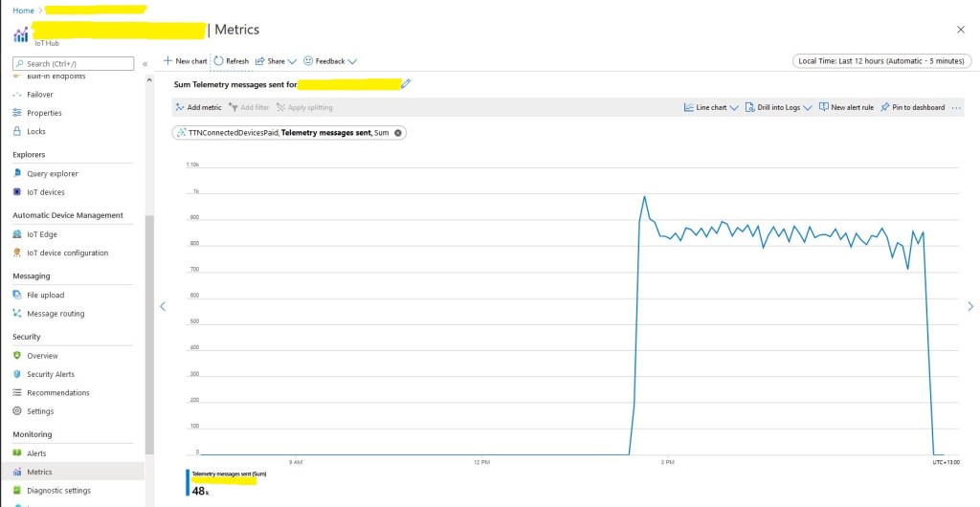Open Message routing in sidebar
This screenshot has height=507, width=980.
56,314
